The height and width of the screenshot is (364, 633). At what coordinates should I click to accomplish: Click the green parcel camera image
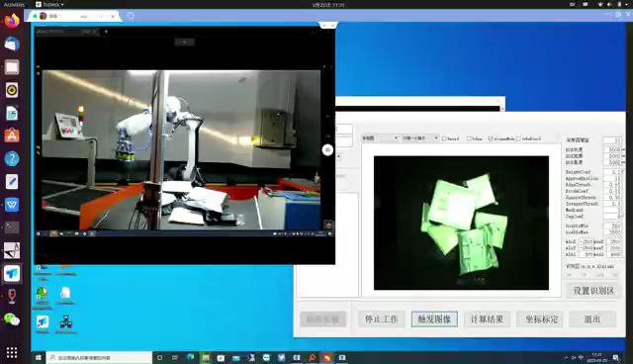tap(461, 223)
